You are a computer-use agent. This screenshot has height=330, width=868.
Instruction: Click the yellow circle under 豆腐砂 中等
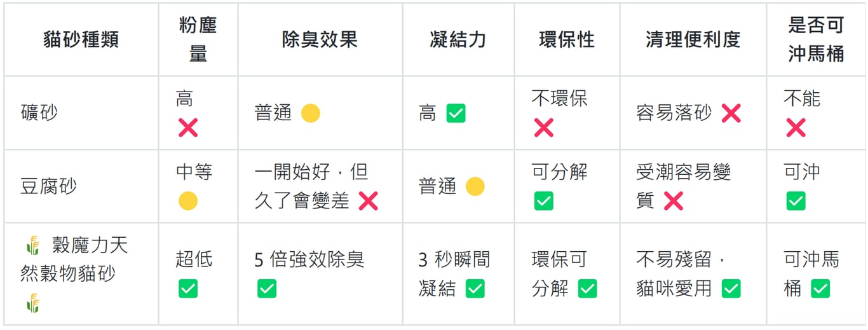pyautogui.click(x=188, y=201)
